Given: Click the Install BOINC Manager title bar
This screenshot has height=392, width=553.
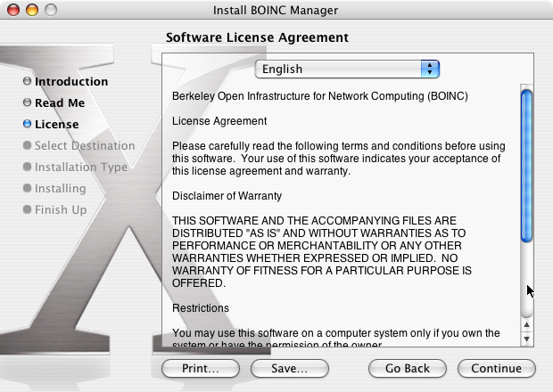Looking at the screenshot, I should [x=276, y=10].
